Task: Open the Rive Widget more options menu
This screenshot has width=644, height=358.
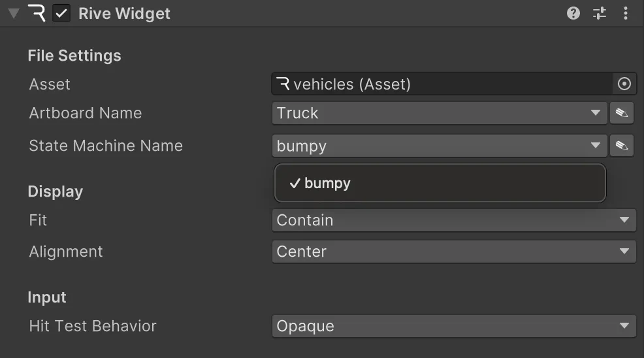Action: pos(626,13)
